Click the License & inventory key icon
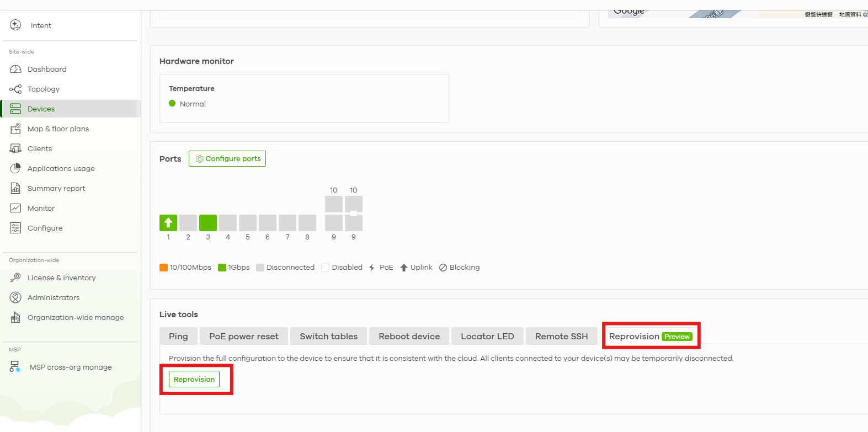 (x=15, y=278)
